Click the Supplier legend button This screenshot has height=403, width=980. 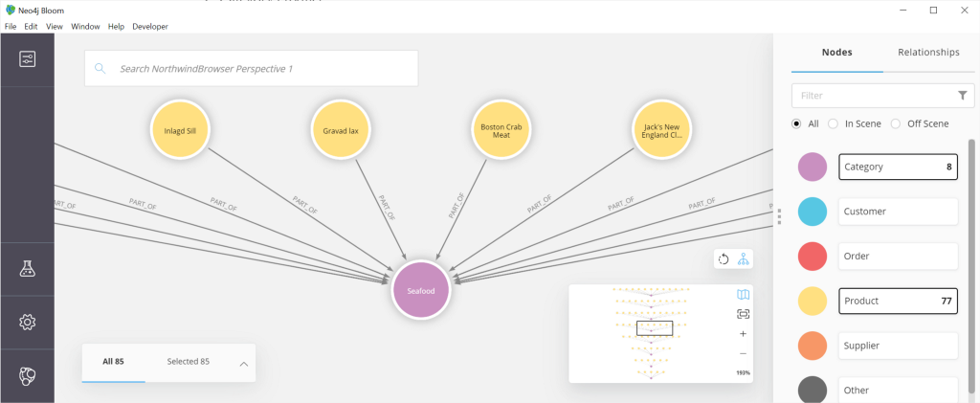(898, 346)
